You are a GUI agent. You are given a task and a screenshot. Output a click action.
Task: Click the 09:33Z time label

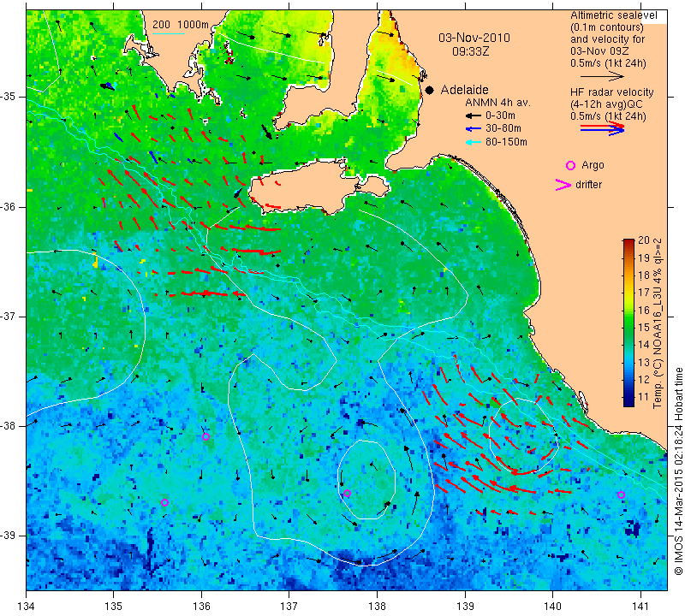coord(470,51)
